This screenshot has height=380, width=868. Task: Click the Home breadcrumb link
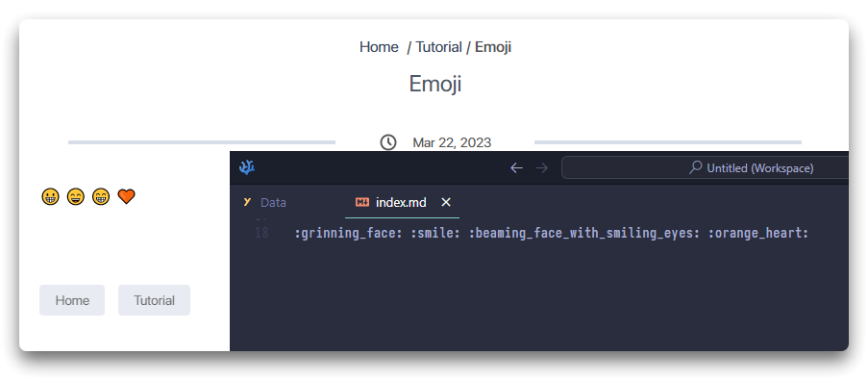pyautogui.click(x=379, y=47)
